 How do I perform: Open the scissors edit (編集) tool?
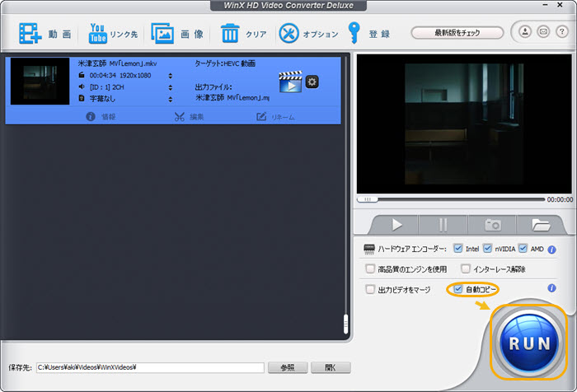(x=189, y=117)
